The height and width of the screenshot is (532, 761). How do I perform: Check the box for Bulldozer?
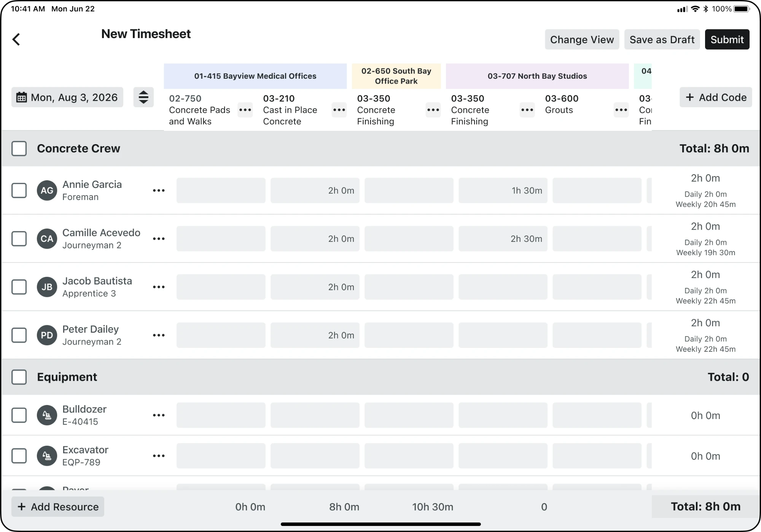click(19, 415)
